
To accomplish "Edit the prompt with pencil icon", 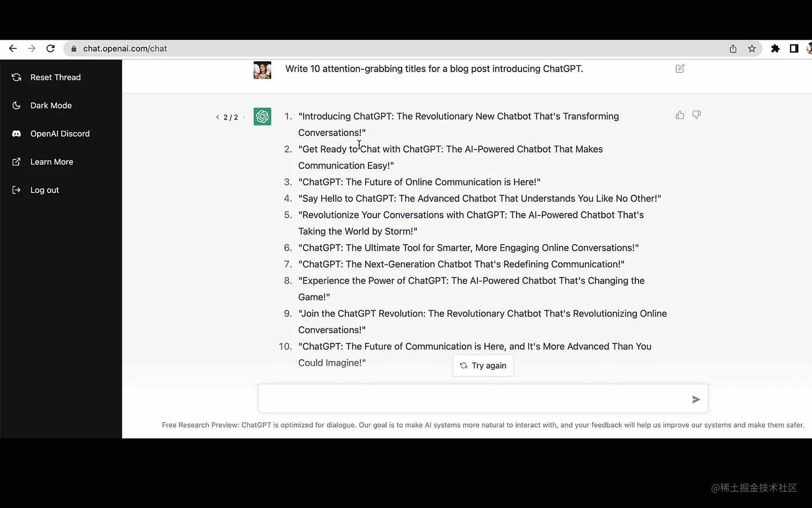I will (680, 68).
